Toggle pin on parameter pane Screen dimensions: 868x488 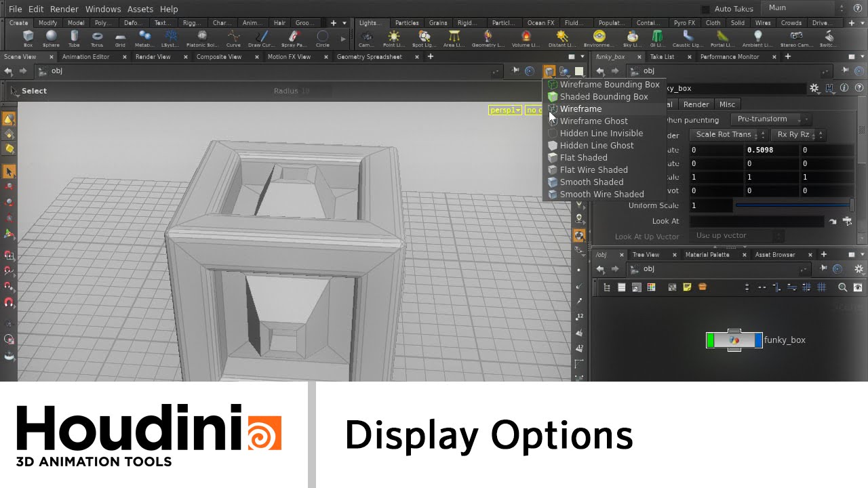tap(845, 70)
